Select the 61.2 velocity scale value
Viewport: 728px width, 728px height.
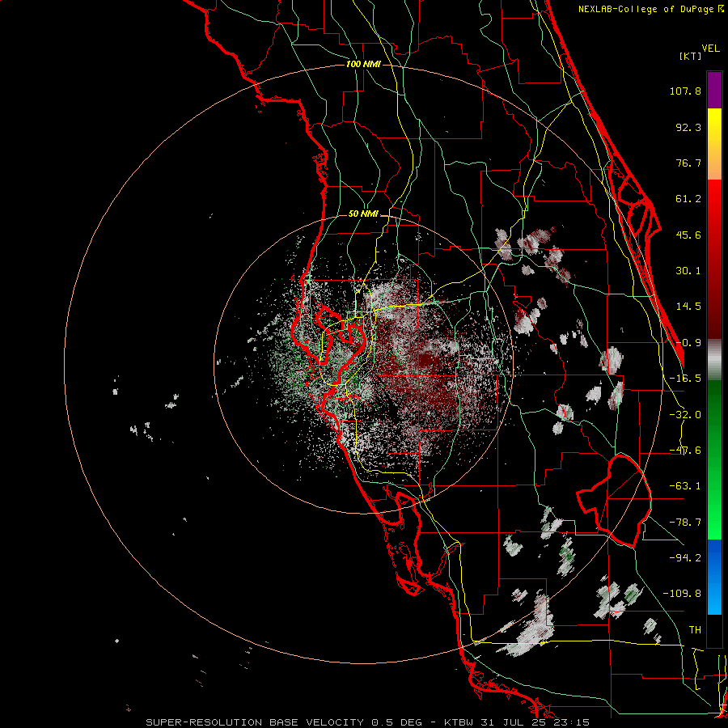click(x=688, y=199)
